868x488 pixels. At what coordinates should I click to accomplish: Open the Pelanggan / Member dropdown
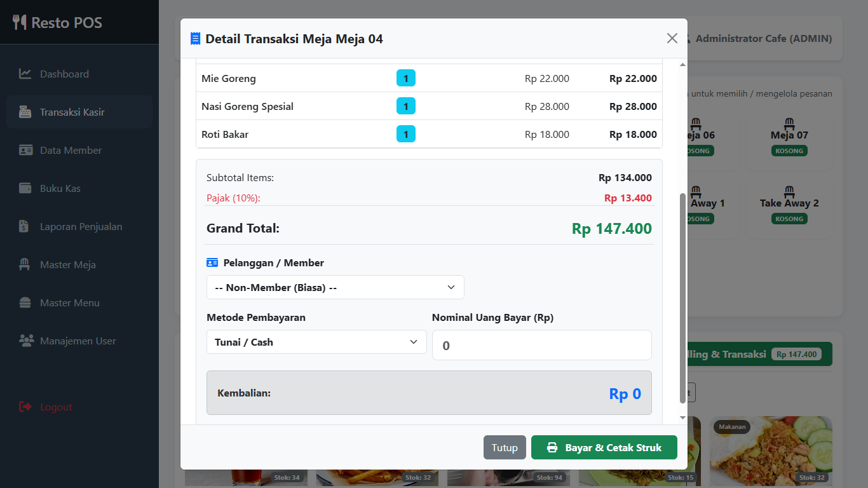pyautogui.click(x=335, y=287)
